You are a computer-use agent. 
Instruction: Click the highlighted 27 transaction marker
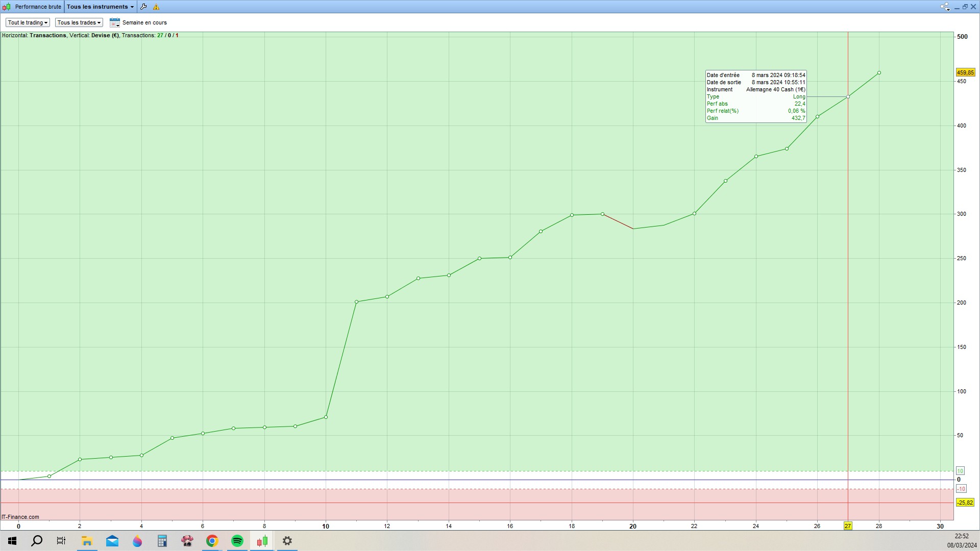click(847, 526)
